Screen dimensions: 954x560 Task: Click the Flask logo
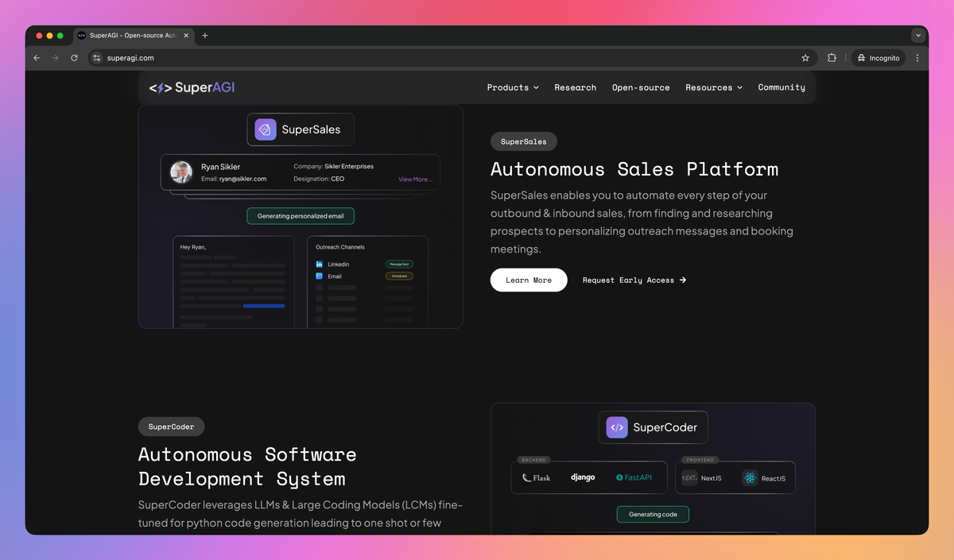click(x=537, y=477)
